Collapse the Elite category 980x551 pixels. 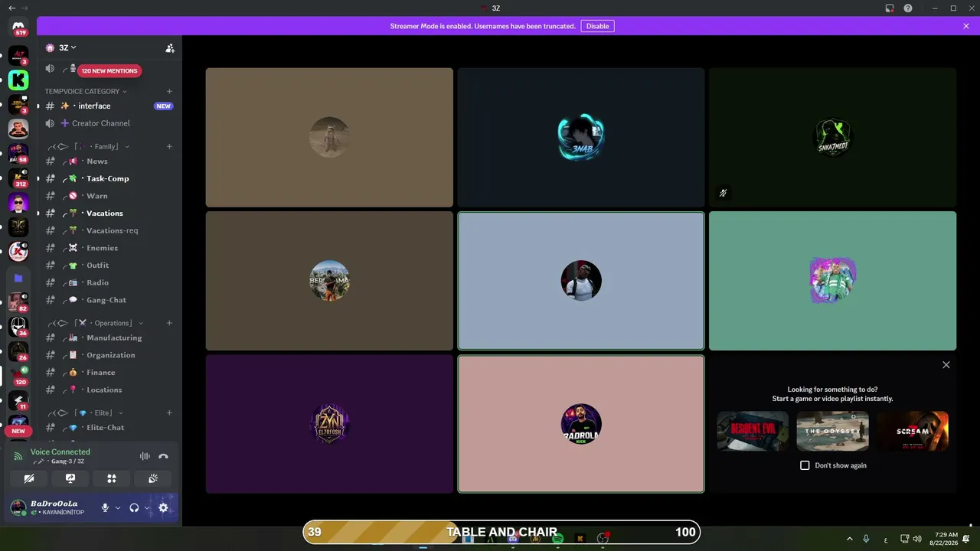(86, 412)
